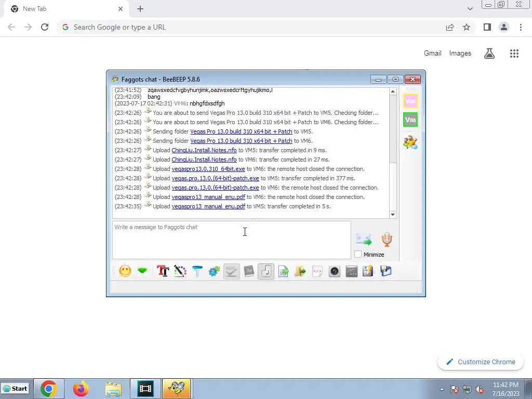Image resolution: width=532 pixels, height=399 pixels.
Task: Select the pink Vm user avatar
Action: click(410, 101)
